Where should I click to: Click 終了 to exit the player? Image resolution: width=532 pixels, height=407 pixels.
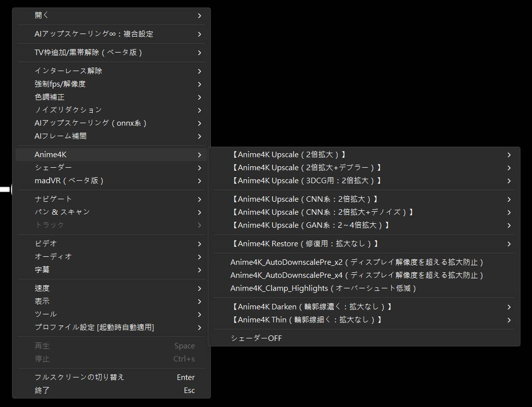point(42,390)
